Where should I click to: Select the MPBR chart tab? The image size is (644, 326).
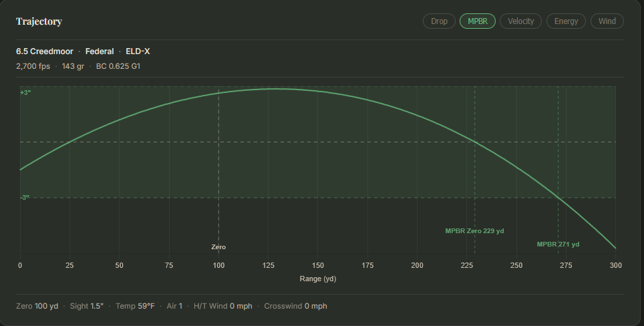477,21
